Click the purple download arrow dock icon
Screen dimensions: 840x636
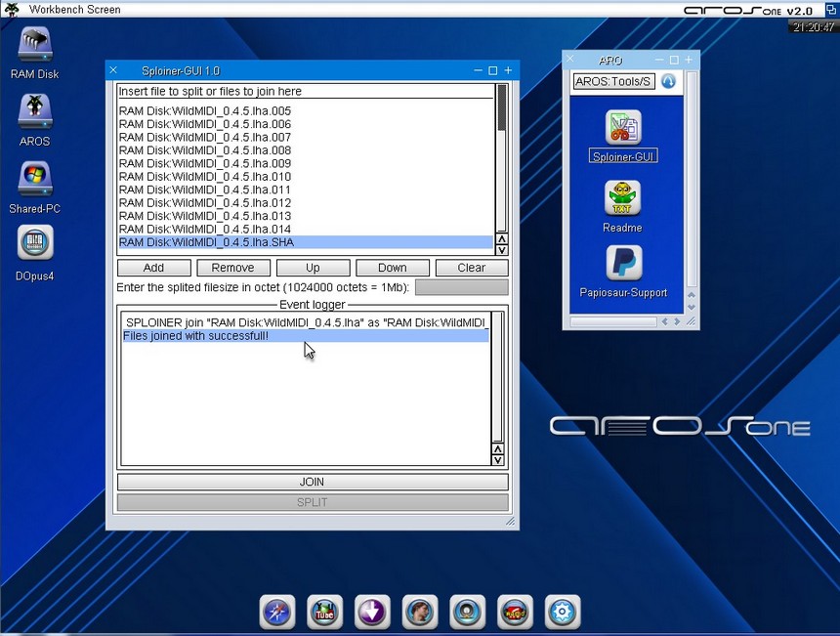pos(372,612)
